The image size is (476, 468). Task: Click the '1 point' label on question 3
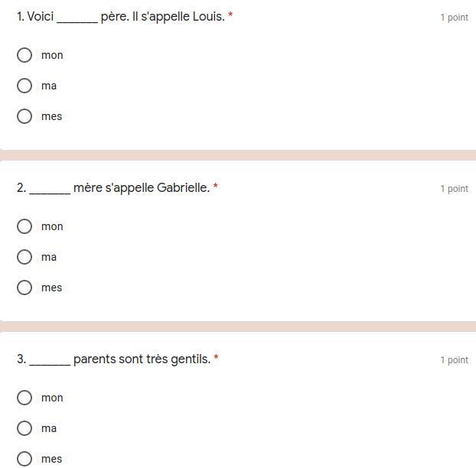coord(454,360)
